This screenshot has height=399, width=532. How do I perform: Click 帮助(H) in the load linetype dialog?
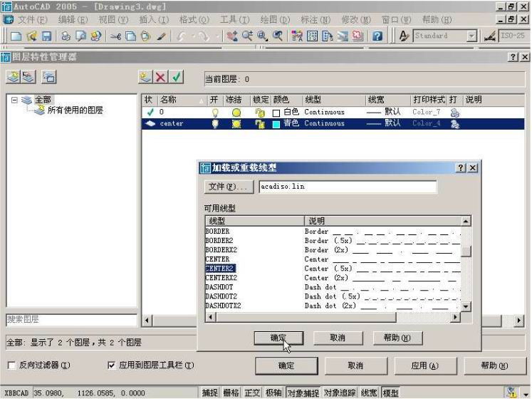[x=397, y=338]
